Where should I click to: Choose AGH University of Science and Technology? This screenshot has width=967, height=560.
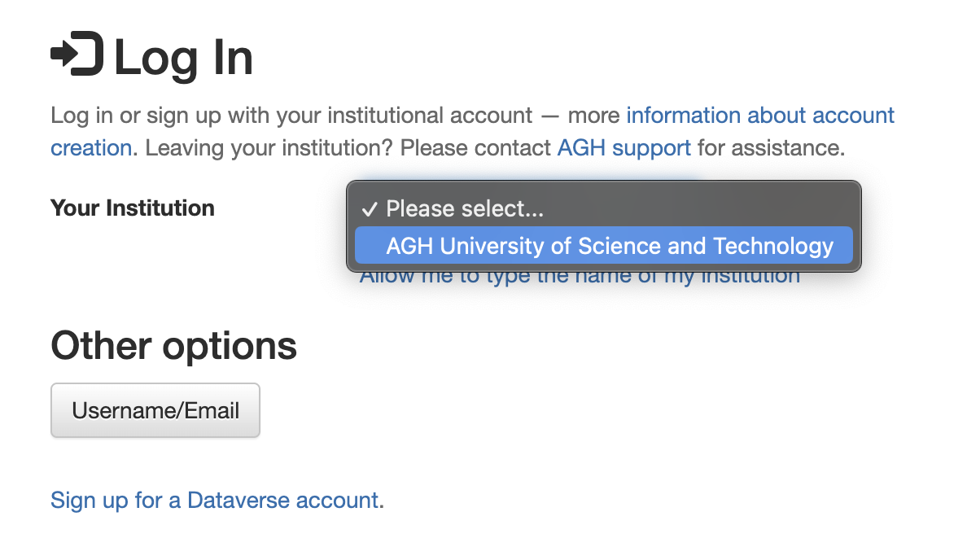603,246
